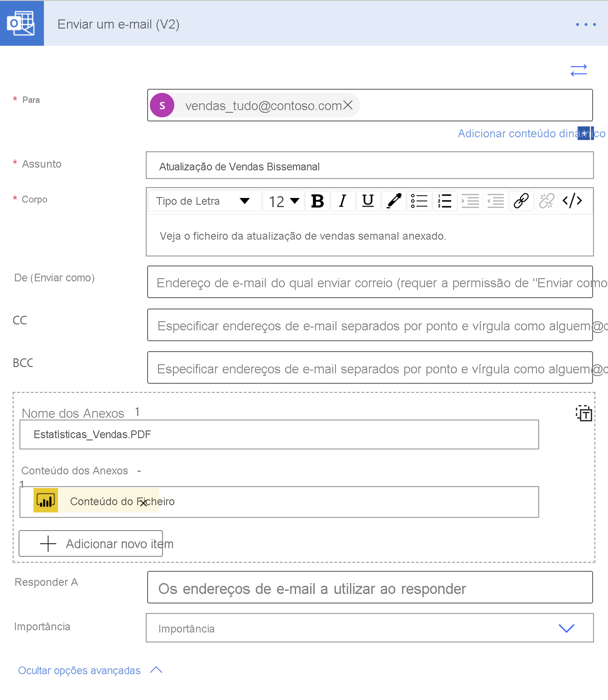Screen dimensions: 608x700
Task: Click the Outlook connector icon
Action: tap(22, 23)
